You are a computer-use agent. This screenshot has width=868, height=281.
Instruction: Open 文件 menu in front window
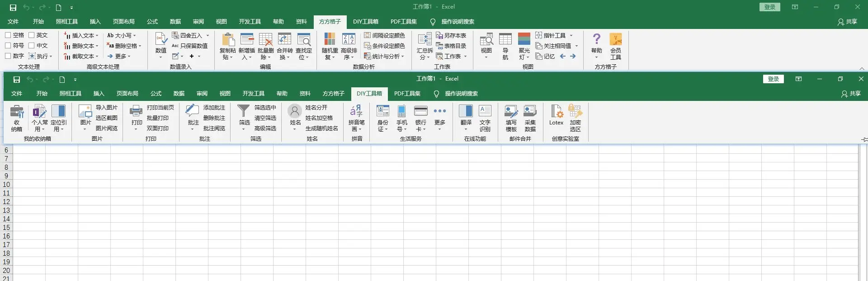point(17,94)
